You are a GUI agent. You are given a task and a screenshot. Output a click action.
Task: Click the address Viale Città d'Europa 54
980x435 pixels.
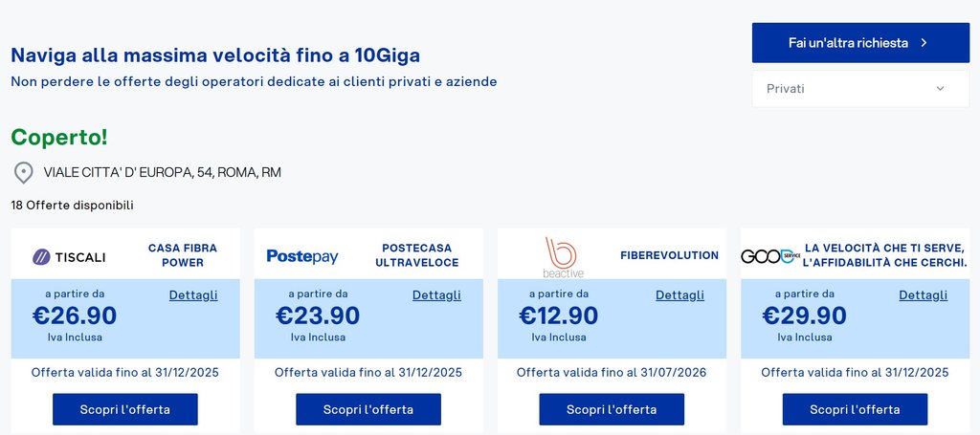(163, 173)
